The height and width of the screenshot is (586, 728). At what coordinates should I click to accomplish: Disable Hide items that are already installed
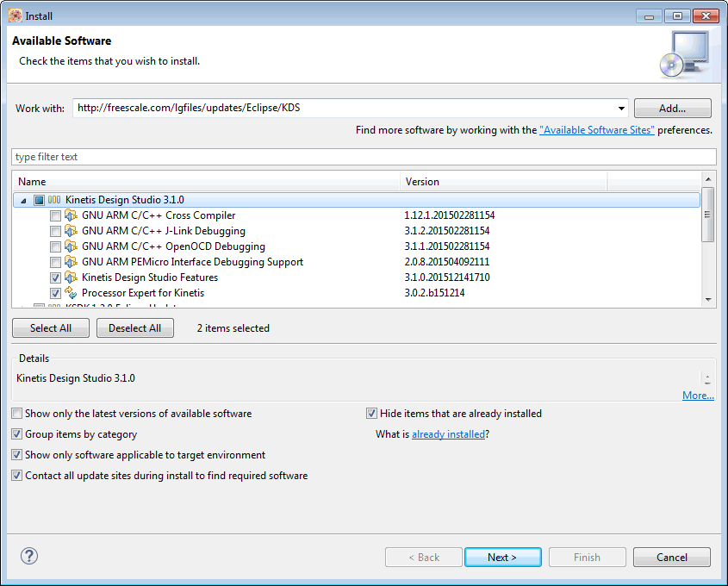point(372,414)
